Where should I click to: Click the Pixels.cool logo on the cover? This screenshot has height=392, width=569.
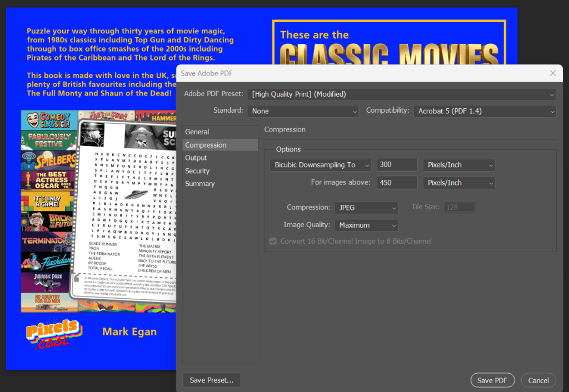[x=54, y=333]
